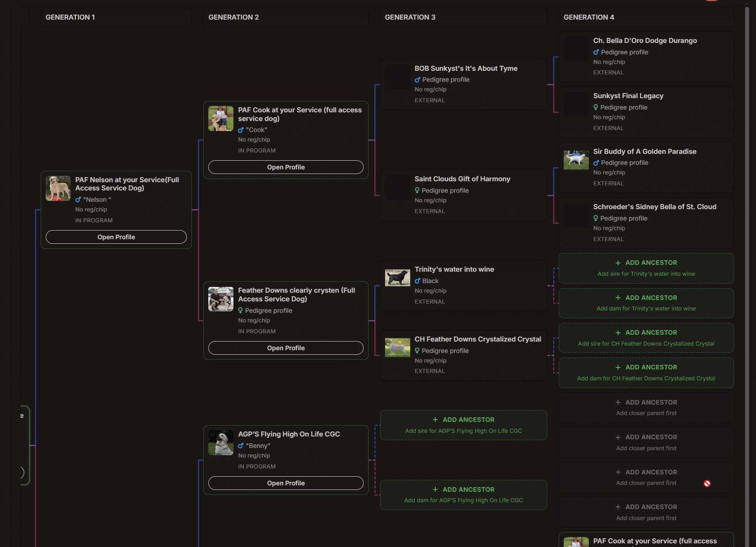Image resolution: width=756 pixels, height=547 pixels.
Task: Click the female icon on Sunkyst Final Legacy
Action: (x=596, y=107)
